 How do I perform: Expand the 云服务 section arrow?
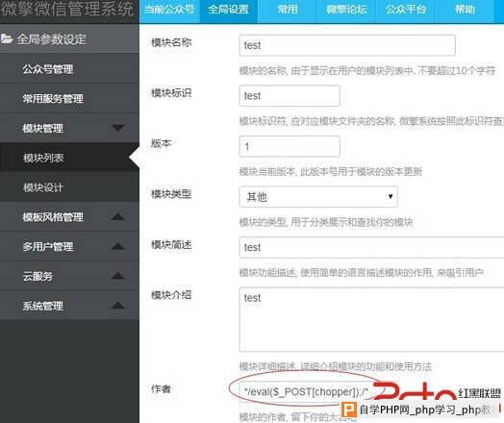coord(118,276)
